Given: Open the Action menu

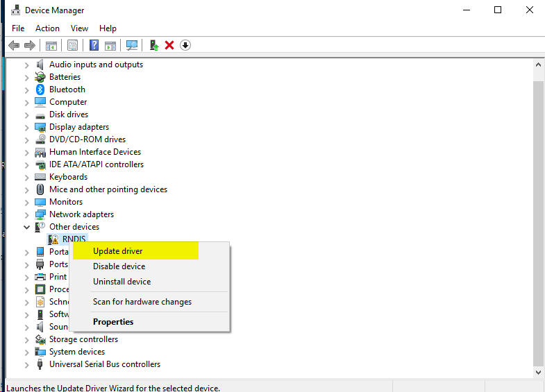Looking at the screenshot, I should click(47, 28).
